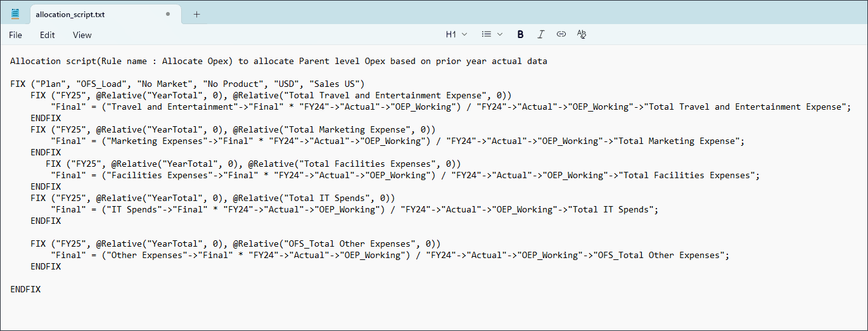Toggle bold formatting

pyautogui.click(x=520, y=34)
